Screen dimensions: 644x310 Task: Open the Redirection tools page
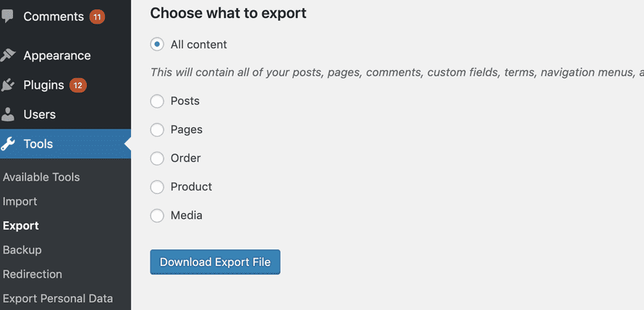tap(33, 275)
